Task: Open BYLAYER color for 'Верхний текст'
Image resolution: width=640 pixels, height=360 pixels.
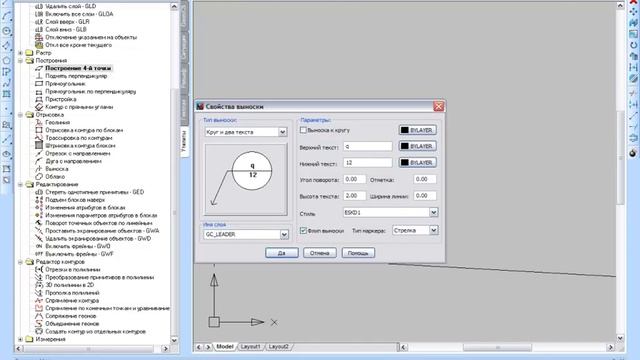Action: [418, 146]
